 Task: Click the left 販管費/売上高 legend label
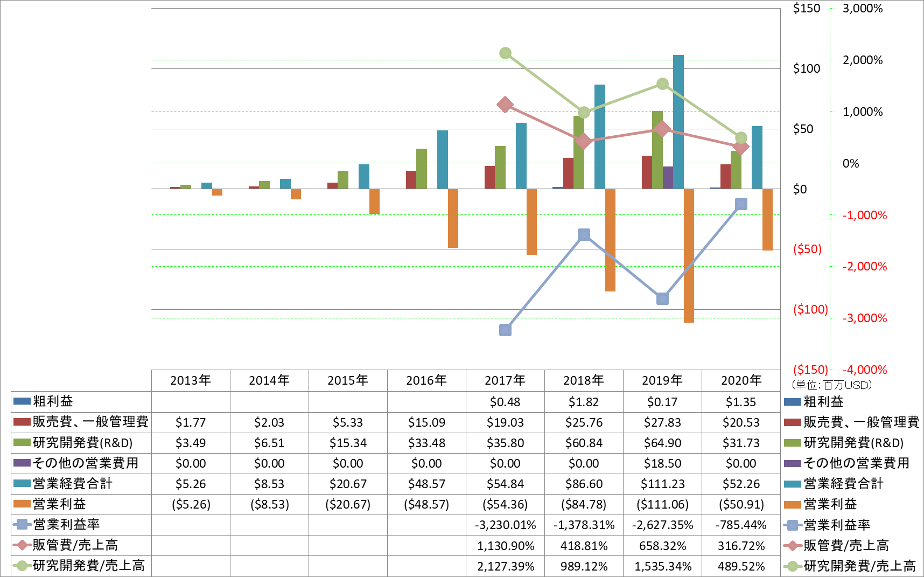(75, 545)
